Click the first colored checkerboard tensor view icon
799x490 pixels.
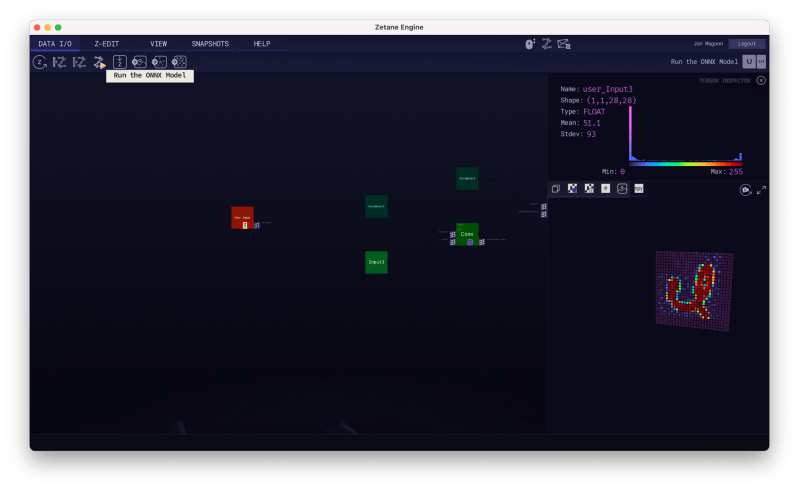pyautogui.click(x=572, y=189)
